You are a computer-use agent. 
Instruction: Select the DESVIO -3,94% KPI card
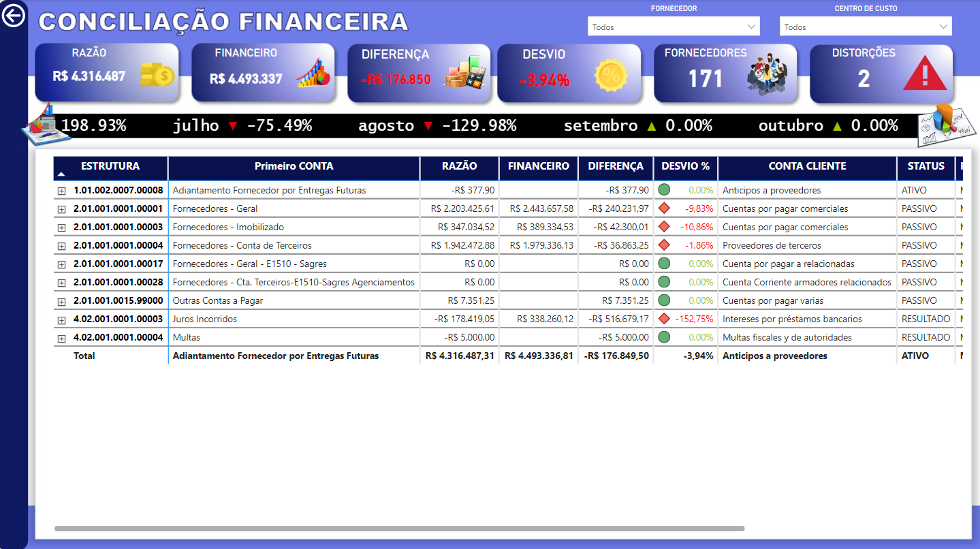point(569,72)
